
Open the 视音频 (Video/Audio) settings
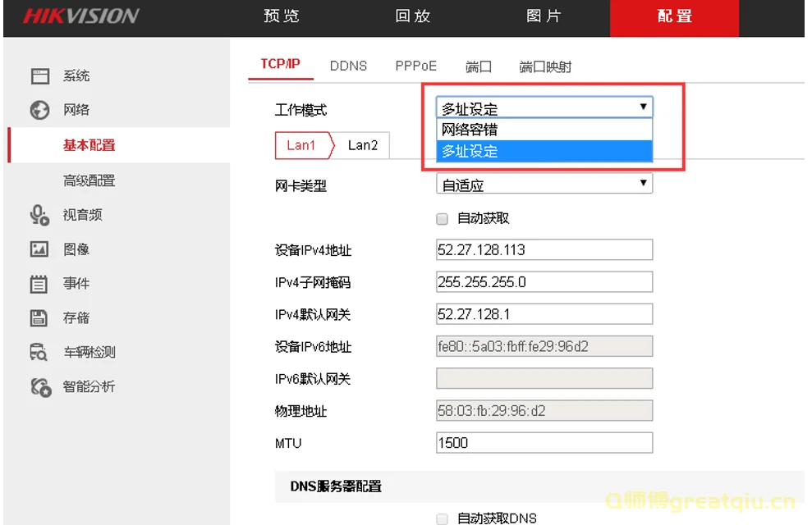(x=82, y=215)
